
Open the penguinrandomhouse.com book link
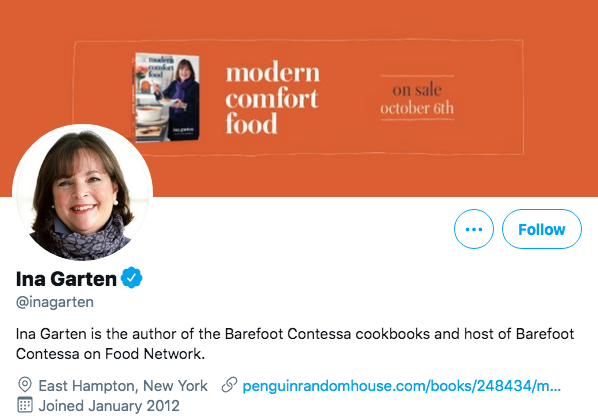click(x=402, y=386)
